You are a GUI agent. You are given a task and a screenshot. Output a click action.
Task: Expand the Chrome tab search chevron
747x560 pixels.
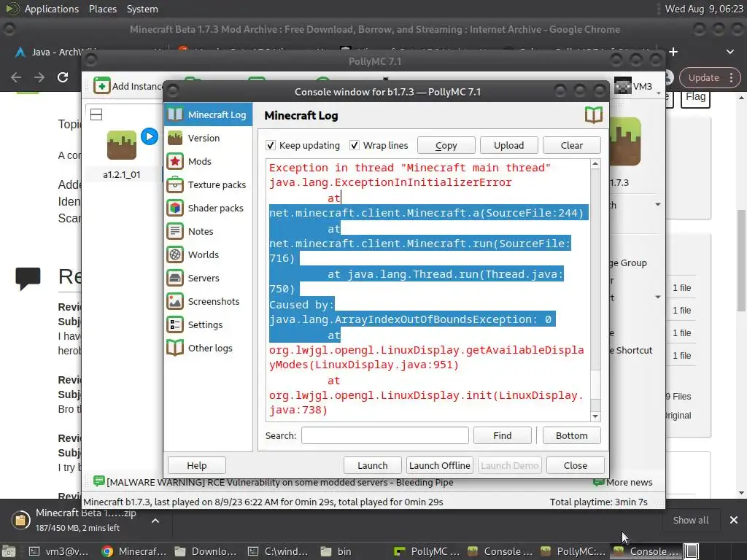pyautogui.click(x=729, y=52)
